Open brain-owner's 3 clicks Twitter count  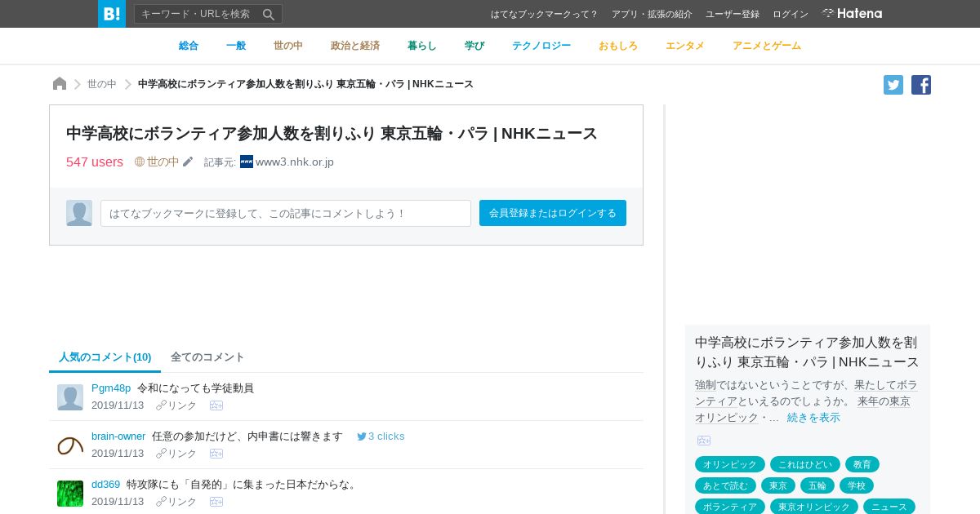point(381,436)
